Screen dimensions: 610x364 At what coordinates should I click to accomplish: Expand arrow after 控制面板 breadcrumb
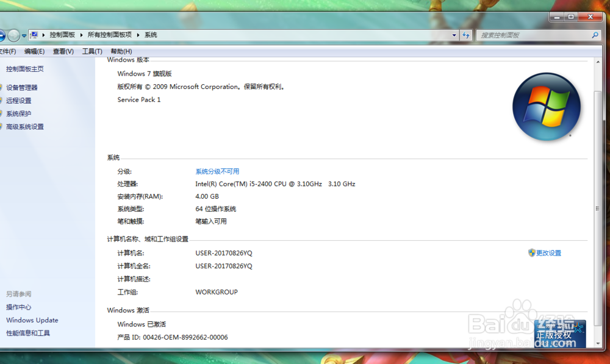[82, 35]
